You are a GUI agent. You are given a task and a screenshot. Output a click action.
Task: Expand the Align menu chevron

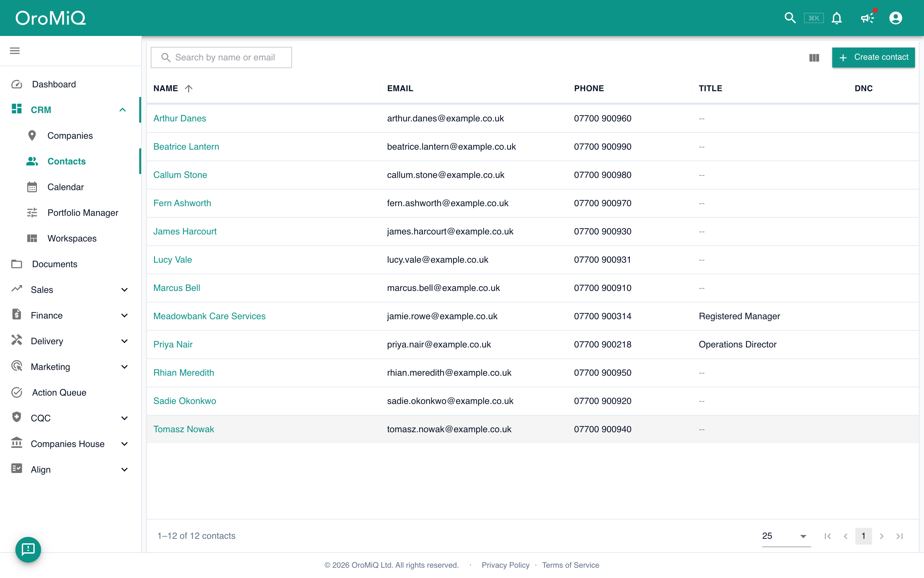124,469
